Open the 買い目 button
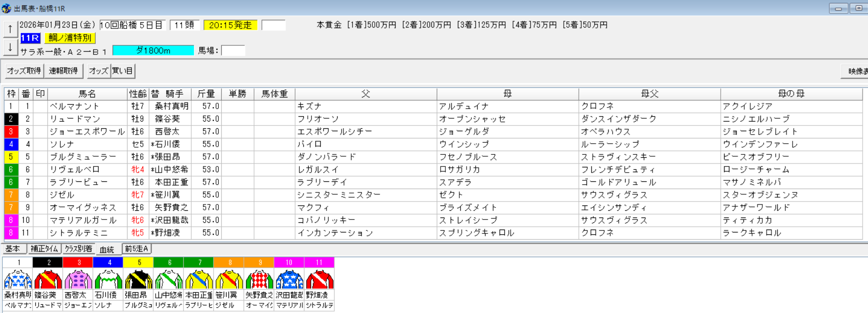 coord(123,71)
